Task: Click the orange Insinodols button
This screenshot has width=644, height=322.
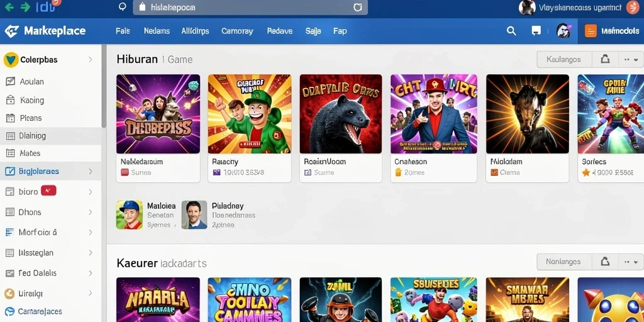Action: 611,31
